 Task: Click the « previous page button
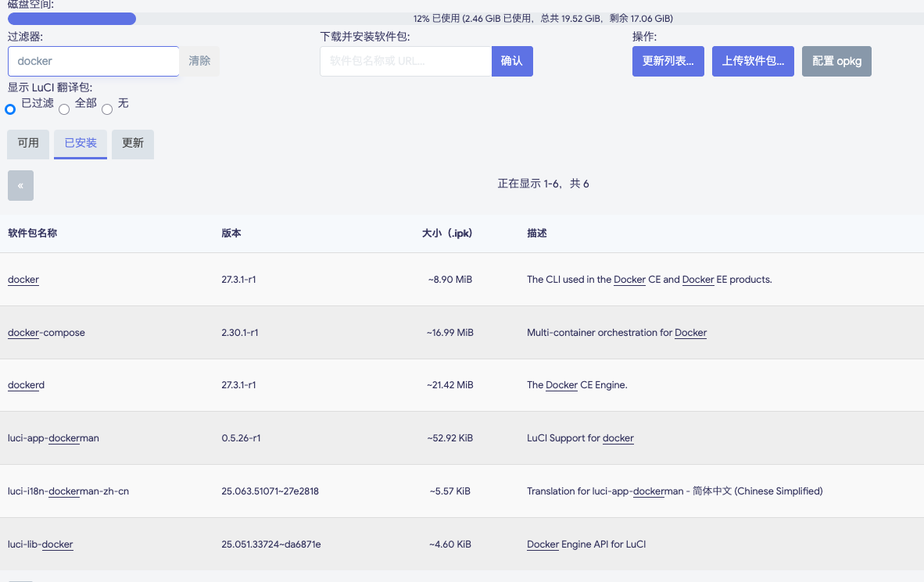(x=20, y=186)
